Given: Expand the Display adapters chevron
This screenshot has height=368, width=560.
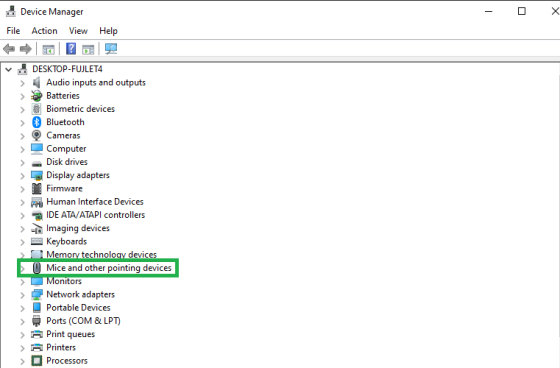Looking at the screenshot, I should click(x=22, y=175).
